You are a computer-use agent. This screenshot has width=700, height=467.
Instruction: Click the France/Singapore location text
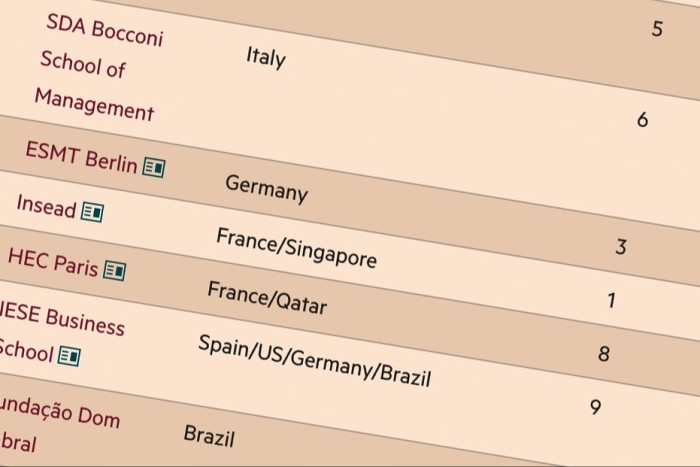pyautogui.click(x=296, y=247)
